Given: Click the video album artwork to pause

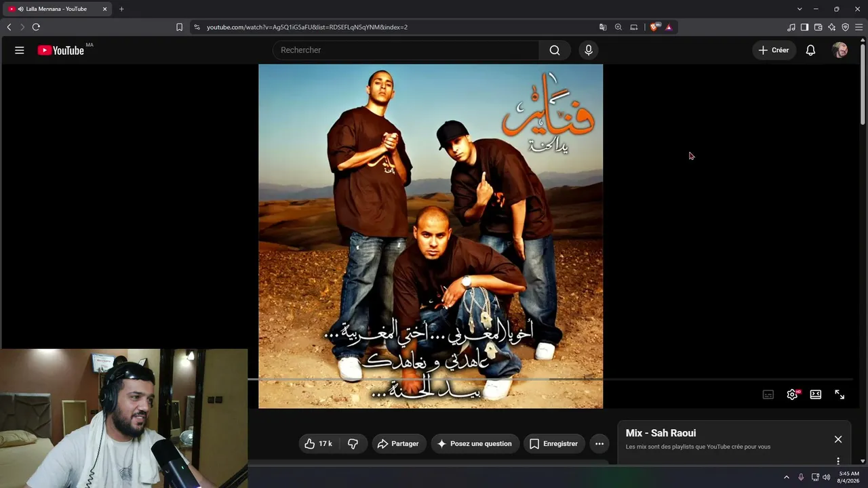Looking at the screenshot, I should pos(431,237).
